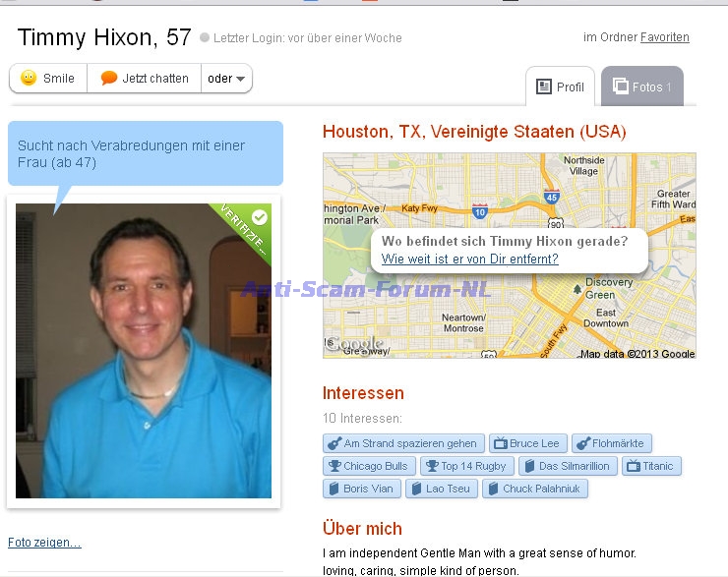Switch to the Fotos tab
This screenshot has width=728, height=577.
tap(642, 87)
